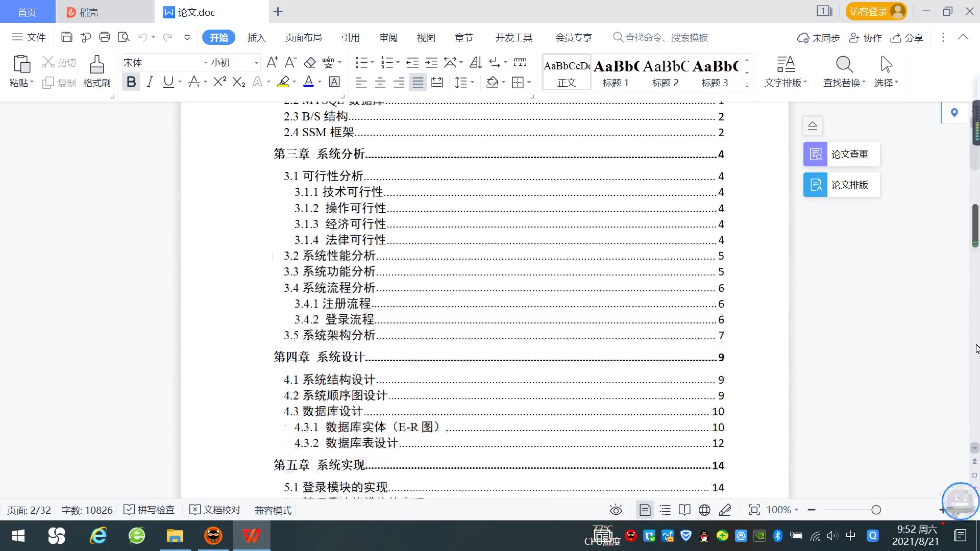Screen dimensions: 980x551
Task: Open WPS from the Windows taskbar
Action: pos(251,536)
